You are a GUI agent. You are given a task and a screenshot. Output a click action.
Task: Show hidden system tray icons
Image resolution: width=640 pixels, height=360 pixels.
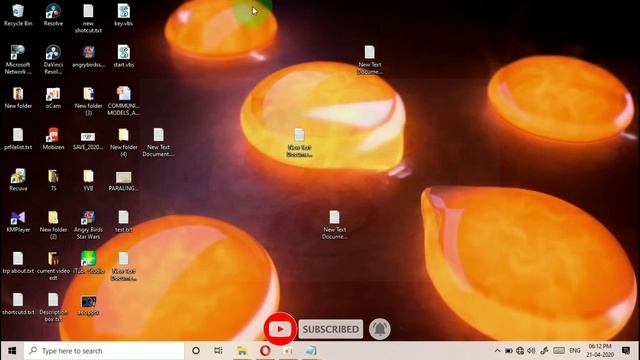tap(497, 351)
